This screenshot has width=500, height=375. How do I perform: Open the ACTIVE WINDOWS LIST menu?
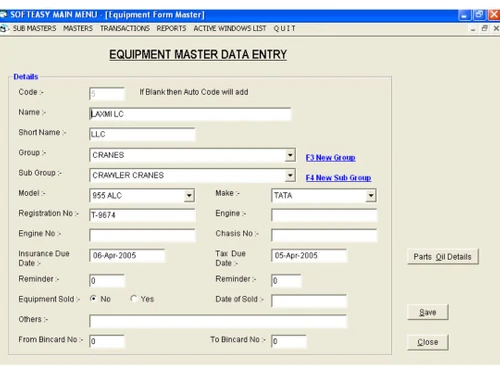tap(230, 29)
